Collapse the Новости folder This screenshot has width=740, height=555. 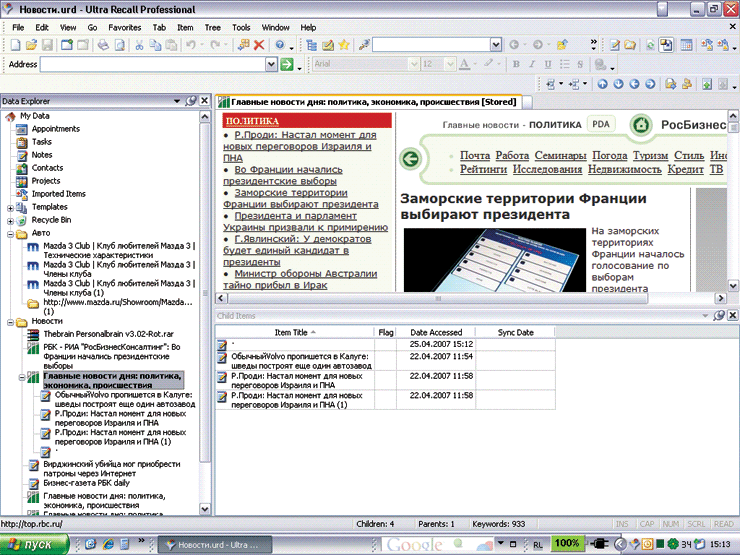10,322
